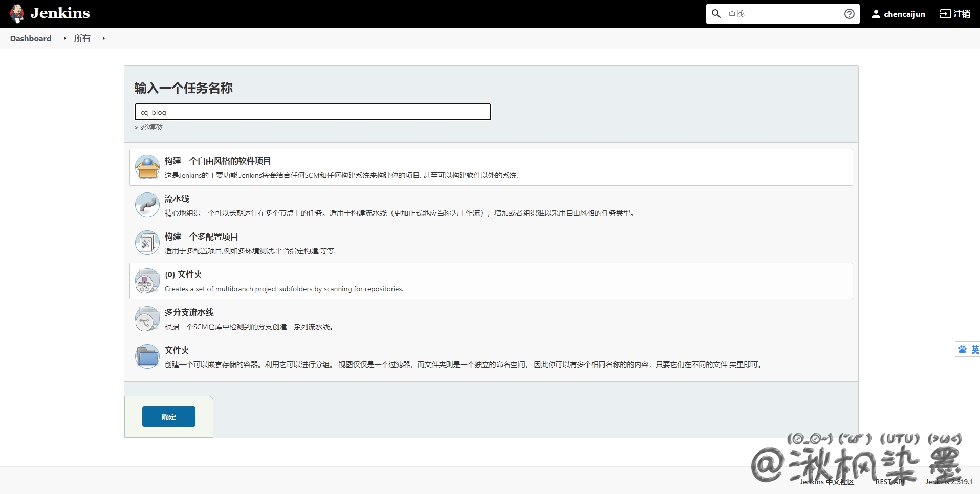Log out via 注销 link
This screenshot has height=494, width=980.
pyautogui.click(x=955, y=14)
